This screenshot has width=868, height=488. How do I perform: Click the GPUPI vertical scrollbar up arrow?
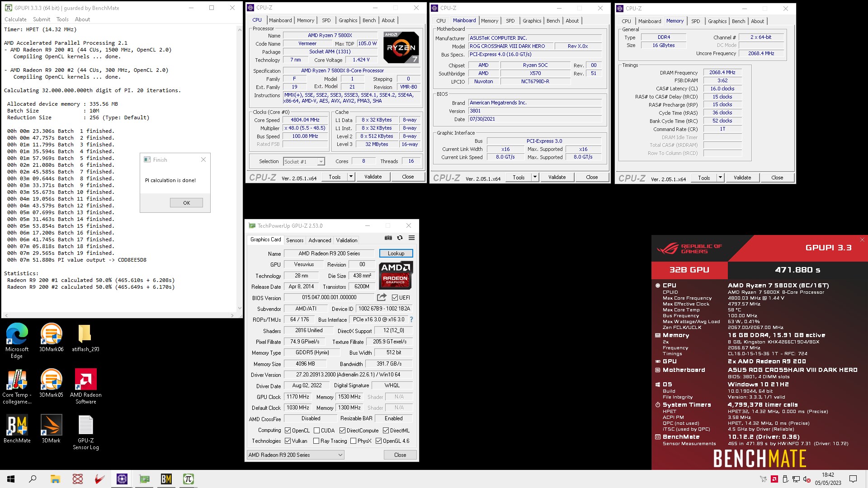pyautogui.click(x=239, y=29)
